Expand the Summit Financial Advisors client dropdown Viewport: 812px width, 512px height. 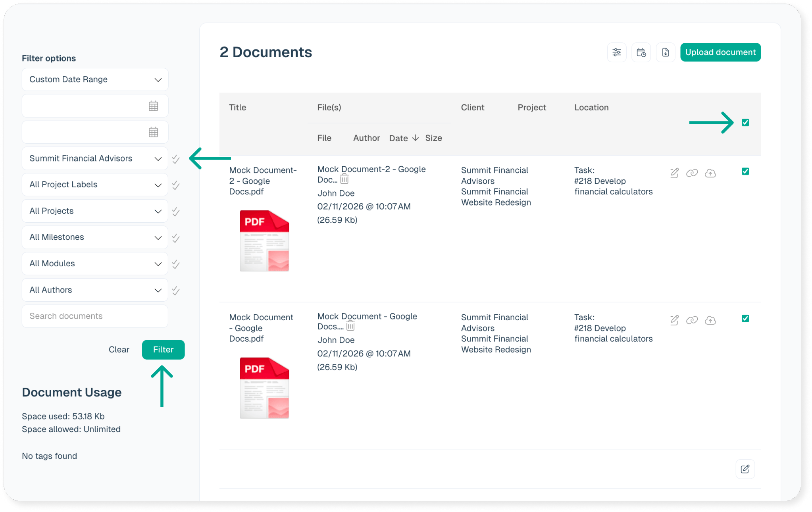pyautogui.click(x=95, y=158)
